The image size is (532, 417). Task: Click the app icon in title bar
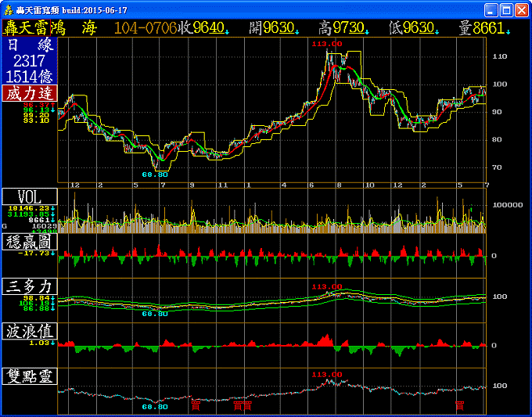(8, 9)
